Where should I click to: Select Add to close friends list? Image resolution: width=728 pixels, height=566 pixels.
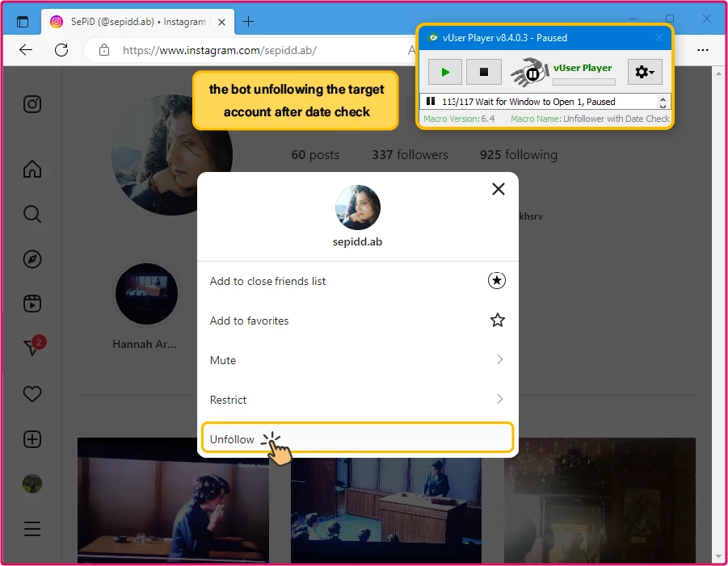click(357, 281)
